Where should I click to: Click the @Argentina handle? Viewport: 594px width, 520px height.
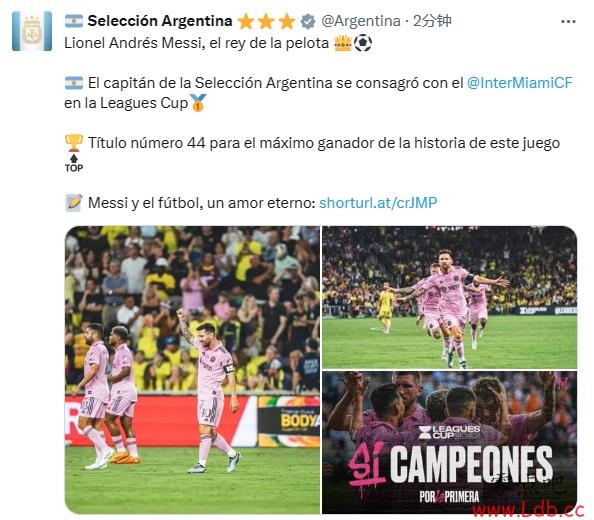click(x=361, y=21)
